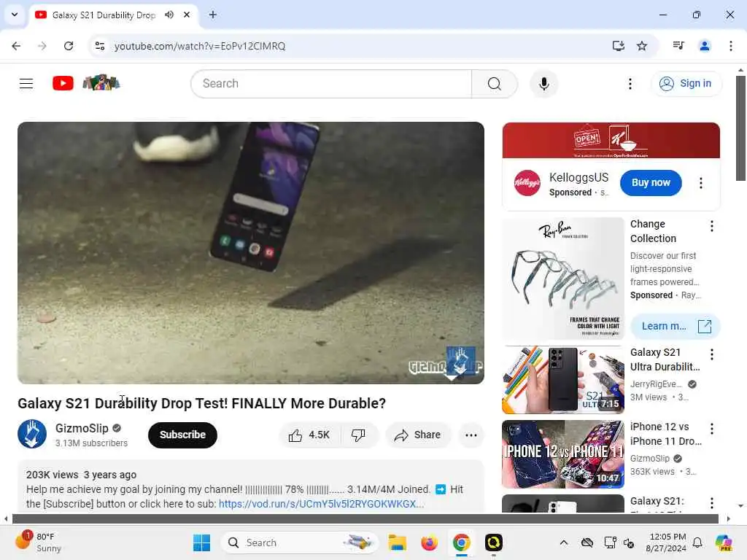747x560 pixels.
Task: Click the YouTube search input field
Action: coord(332,84)
